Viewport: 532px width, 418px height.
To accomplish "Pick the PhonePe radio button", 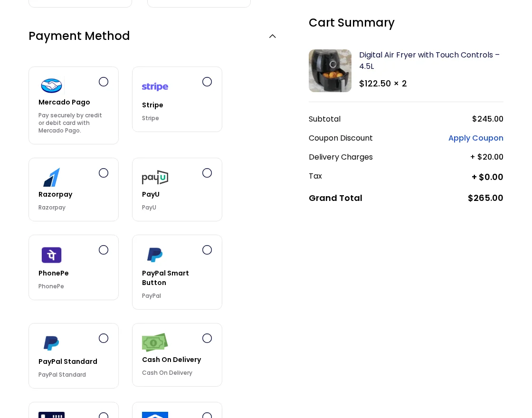I will [104, 250].
